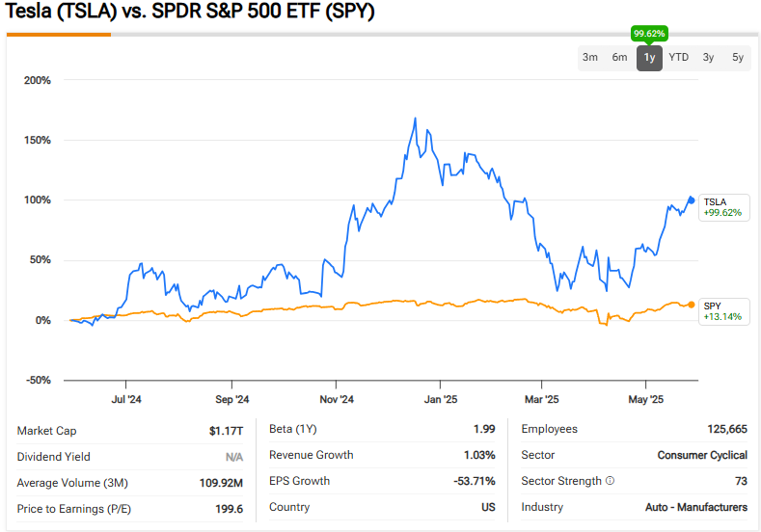Click the Revenue Growth label
Image resolution: width=761 pixels, height=532 pixels.
[312, 455]
